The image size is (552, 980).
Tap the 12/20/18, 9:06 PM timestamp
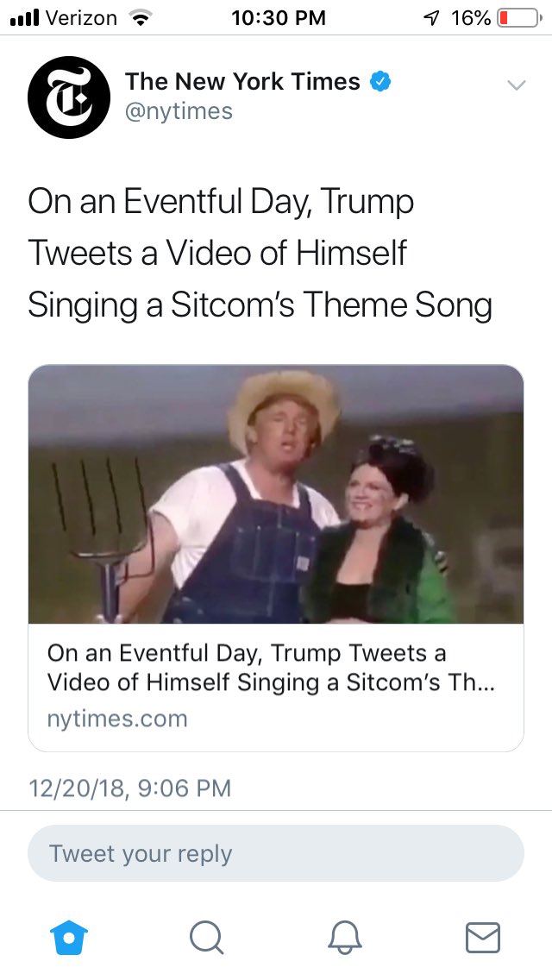[129, 788]
